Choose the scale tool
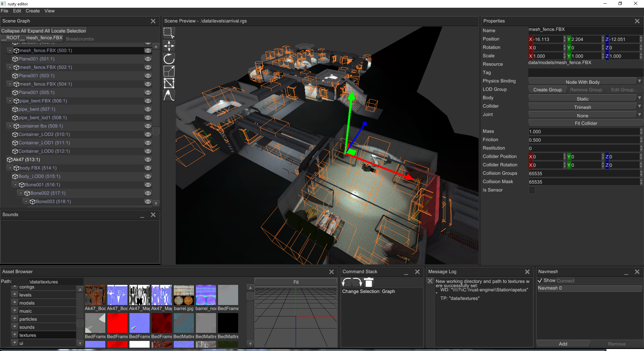This screenshot has width=644, height=351. tap(169, 71)
